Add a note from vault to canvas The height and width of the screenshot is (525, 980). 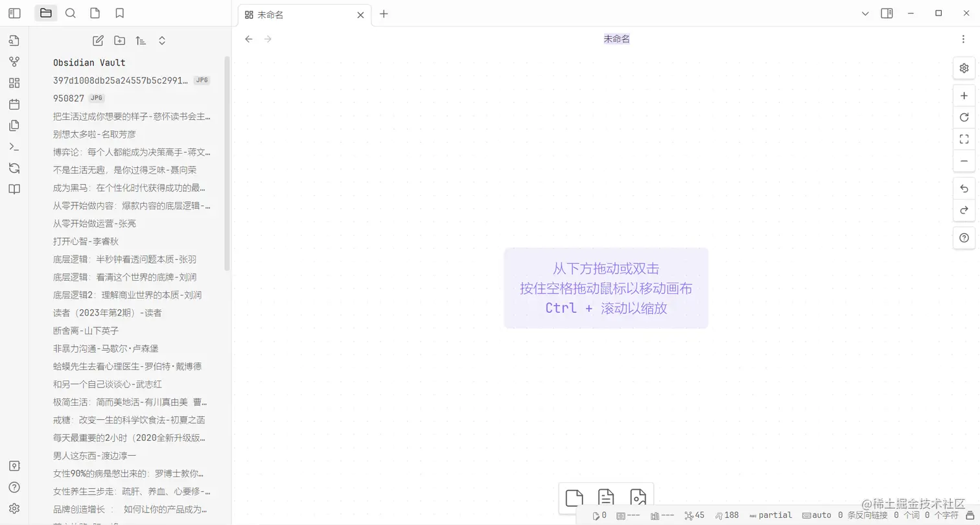coord(606,497)
